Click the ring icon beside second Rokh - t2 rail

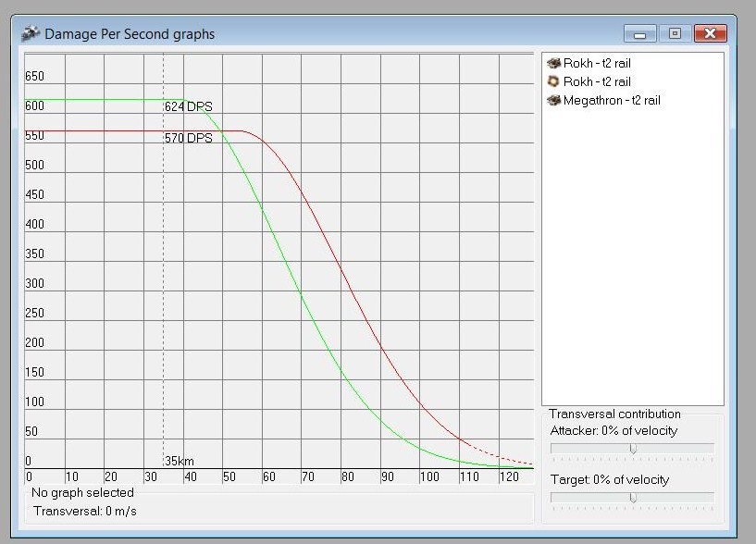point(553,81)
